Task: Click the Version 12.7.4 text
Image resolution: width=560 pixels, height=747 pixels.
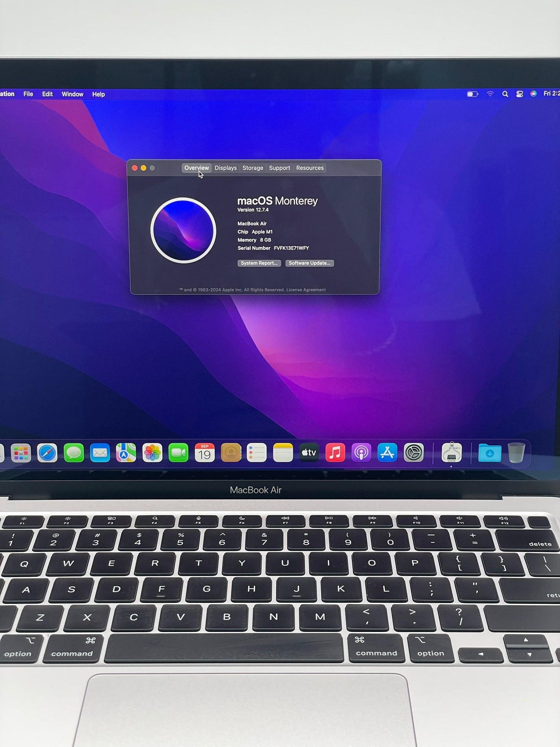Action: (x=253, y=210)
